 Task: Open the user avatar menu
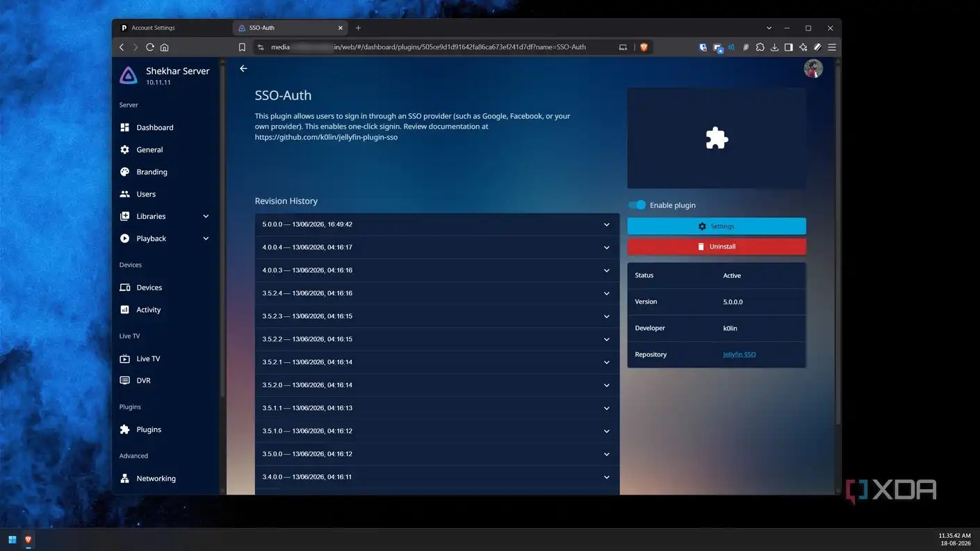pyautogui.click(x=813, y=68)
